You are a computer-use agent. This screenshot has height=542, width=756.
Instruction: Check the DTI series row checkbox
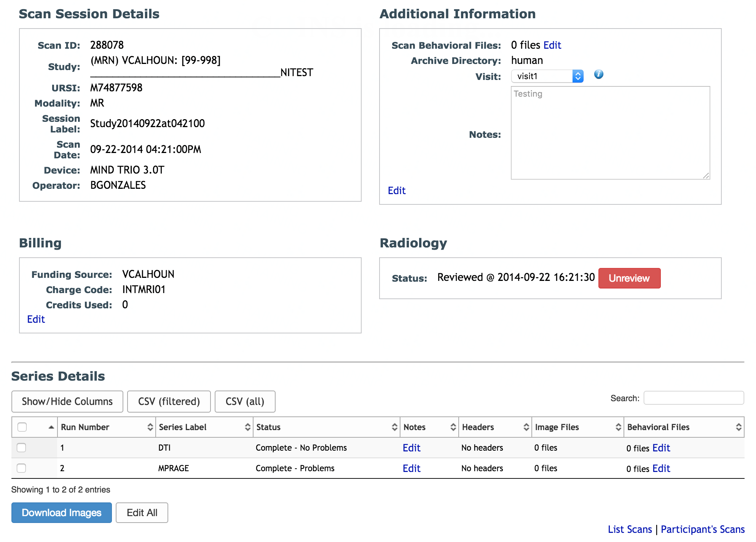[x=22, y=448]
